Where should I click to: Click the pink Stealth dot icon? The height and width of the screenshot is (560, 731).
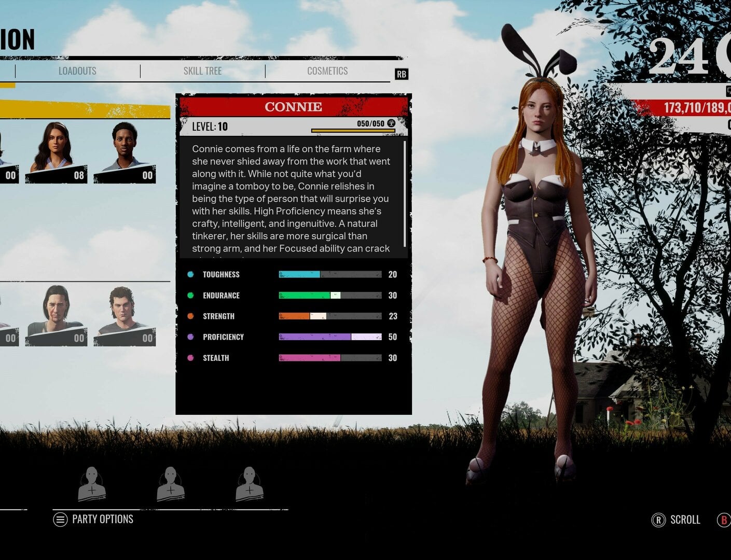190,358
